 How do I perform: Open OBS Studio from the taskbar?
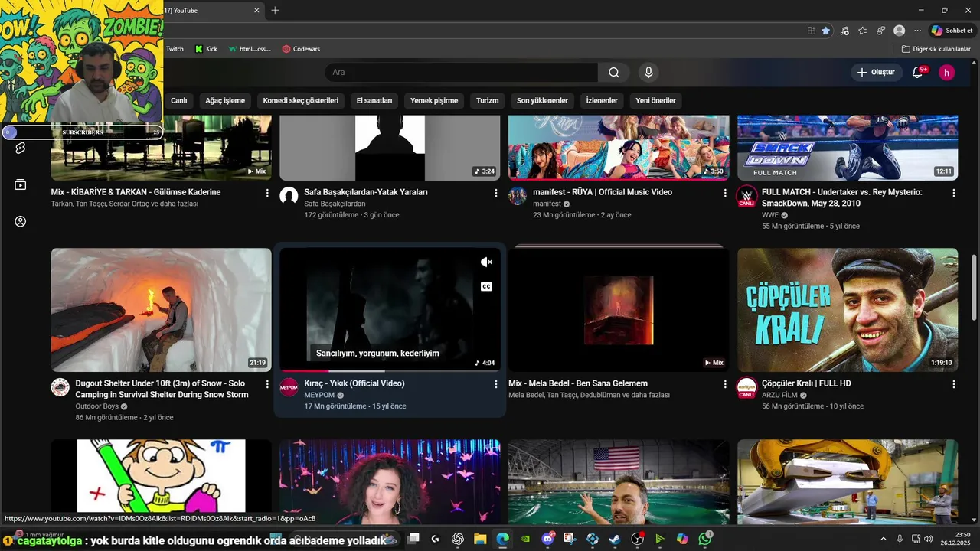[637, 539]
